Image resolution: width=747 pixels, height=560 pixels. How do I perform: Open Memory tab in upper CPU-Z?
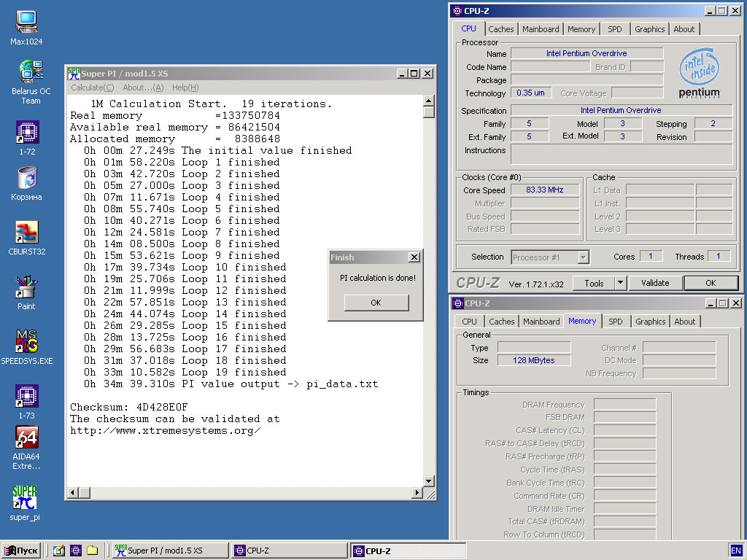click(x=581, y=29)
